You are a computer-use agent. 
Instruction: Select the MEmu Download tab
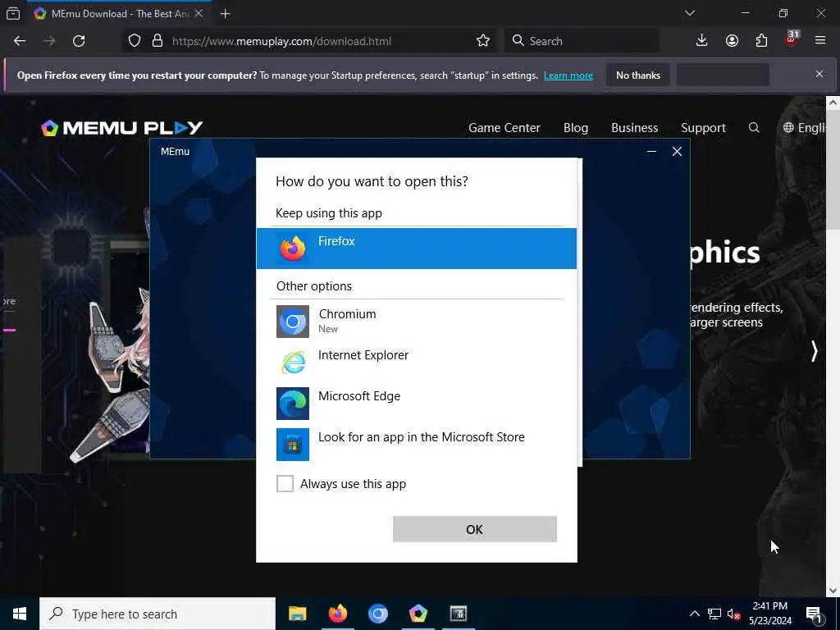(x=118, y=14)
